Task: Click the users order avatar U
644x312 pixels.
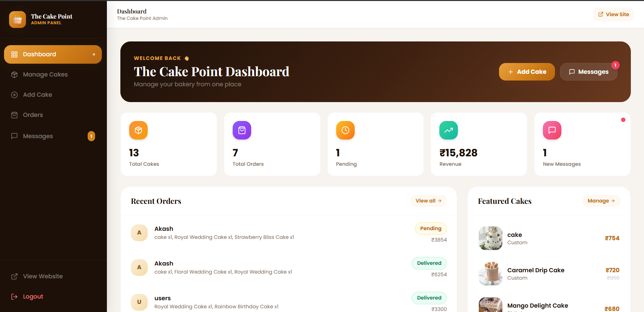Action: point(139,302)
